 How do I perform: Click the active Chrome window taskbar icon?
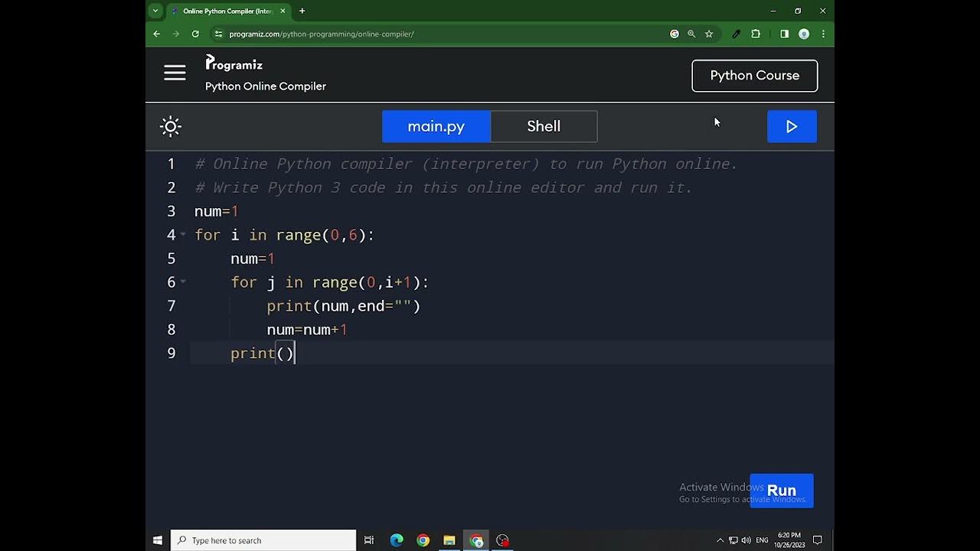[476, 540]
